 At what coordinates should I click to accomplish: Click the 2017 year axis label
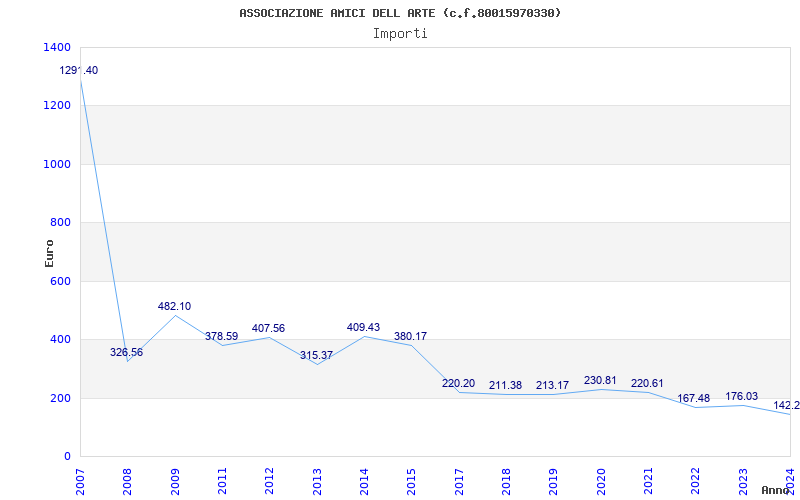459,482
